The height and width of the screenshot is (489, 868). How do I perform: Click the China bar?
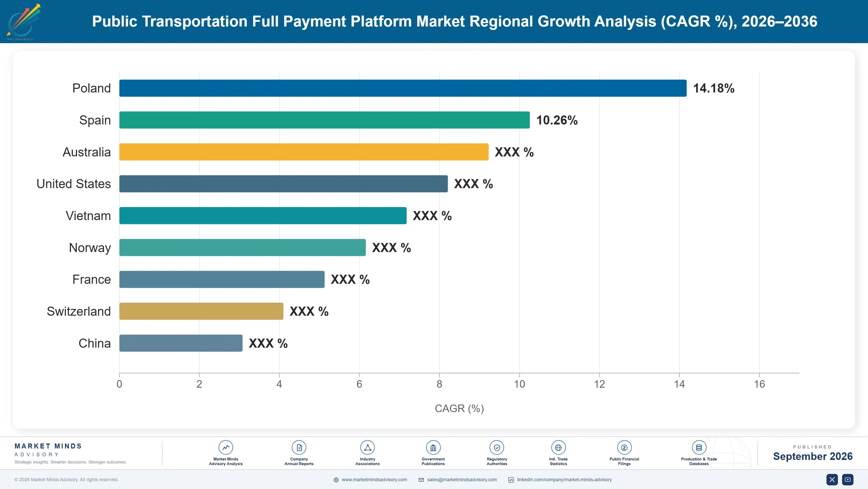[181, 343]
